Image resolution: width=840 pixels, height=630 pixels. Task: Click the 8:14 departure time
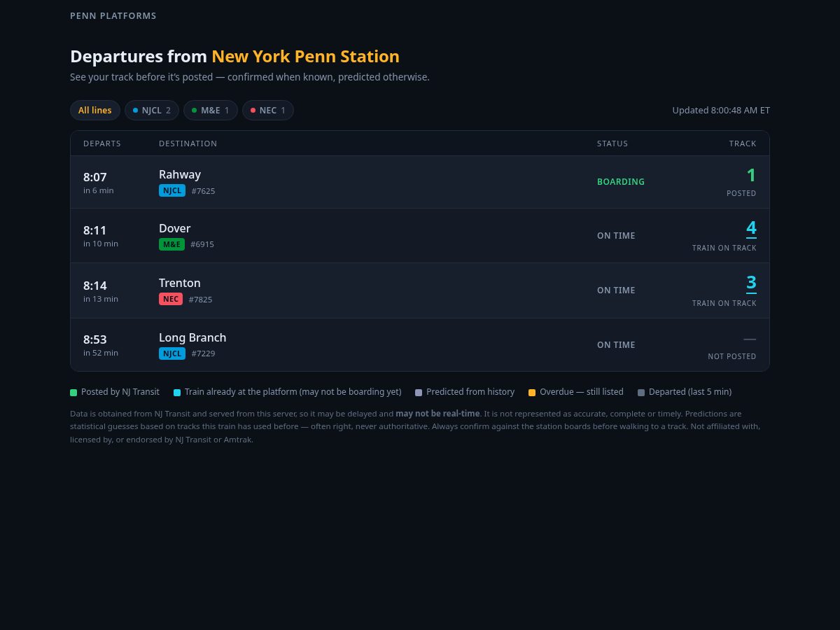click(95, 286)
